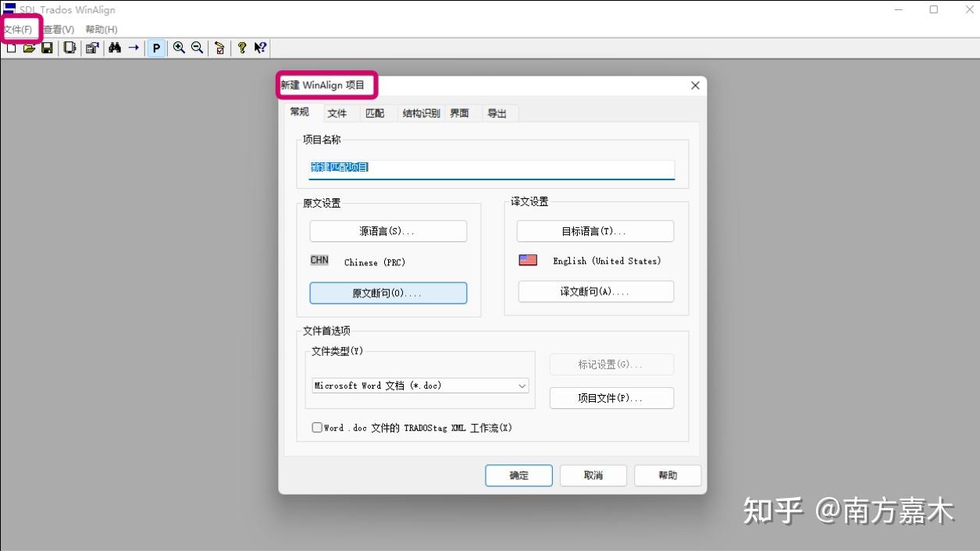Toggle the highlighted P paragraph display button
Viewport: 980px width, 551px height.
155,48
